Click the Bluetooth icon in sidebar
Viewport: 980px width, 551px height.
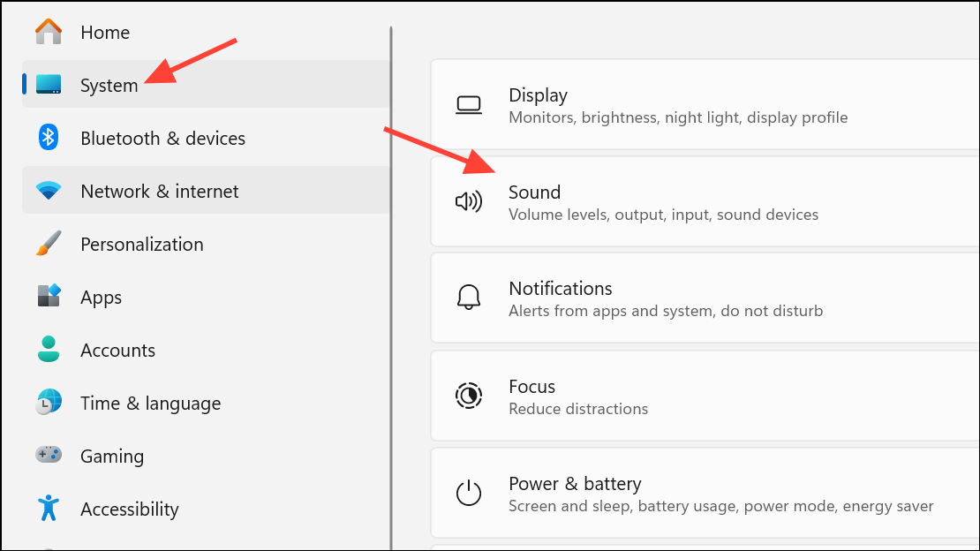point(49,138)
